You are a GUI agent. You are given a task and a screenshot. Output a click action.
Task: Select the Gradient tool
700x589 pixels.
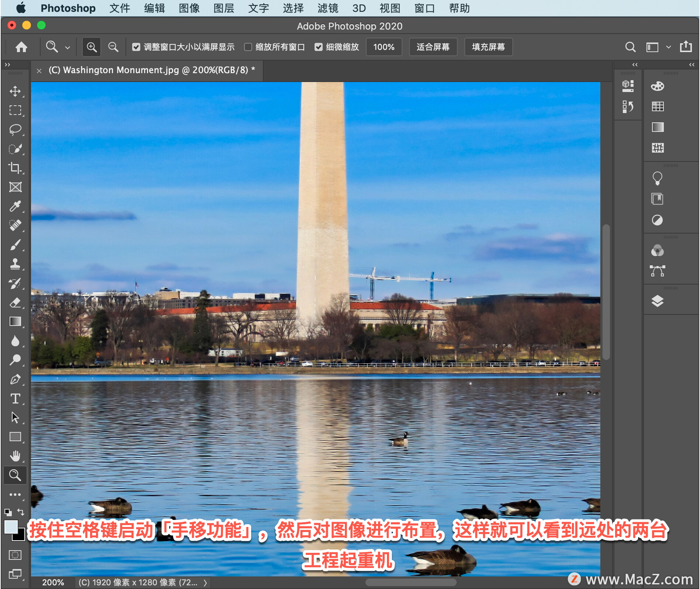[x=15, y=321]
